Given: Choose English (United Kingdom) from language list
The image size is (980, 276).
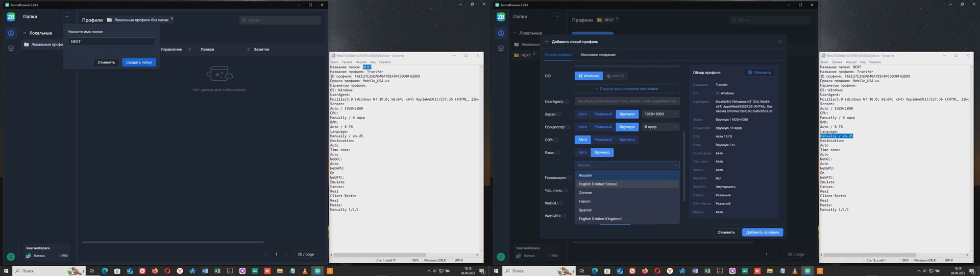Looking at the screenshot, I should (627, 219).
